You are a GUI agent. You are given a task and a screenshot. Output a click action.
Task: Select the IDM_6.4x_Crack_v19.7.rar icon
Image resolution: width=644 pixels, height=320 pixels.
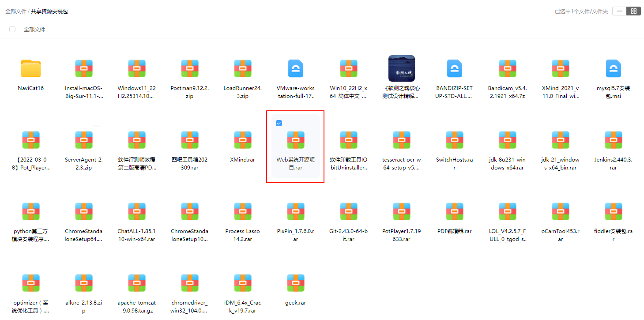pos(243,283)
